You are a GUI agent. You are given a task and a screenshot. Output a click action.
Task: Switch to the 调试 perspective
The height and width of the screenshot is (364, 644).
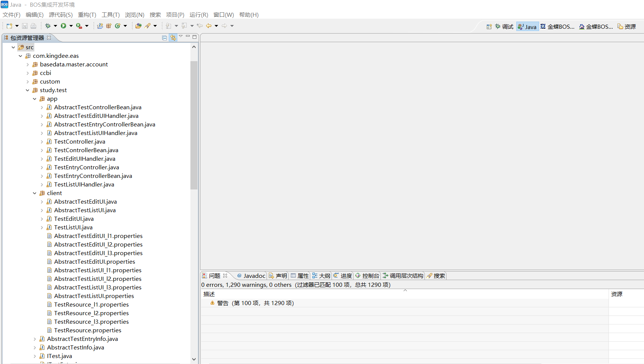click(x=504, y=26)
